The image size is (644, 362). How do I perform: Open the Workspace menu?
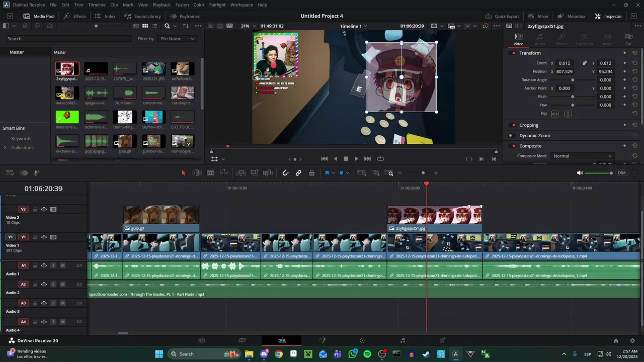[x=242, y=5]
